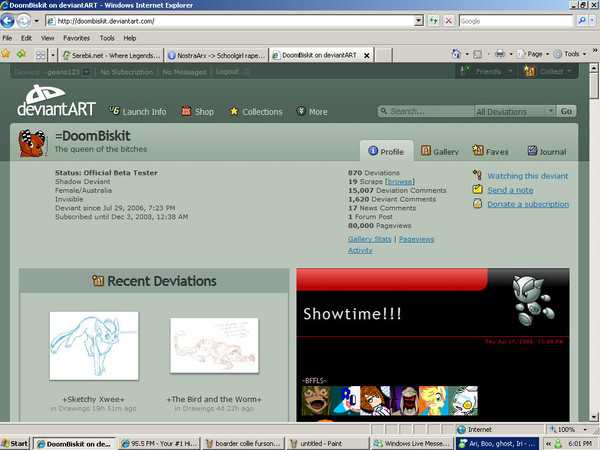
Task: Click Send a note link
Action: click(510, 190)
